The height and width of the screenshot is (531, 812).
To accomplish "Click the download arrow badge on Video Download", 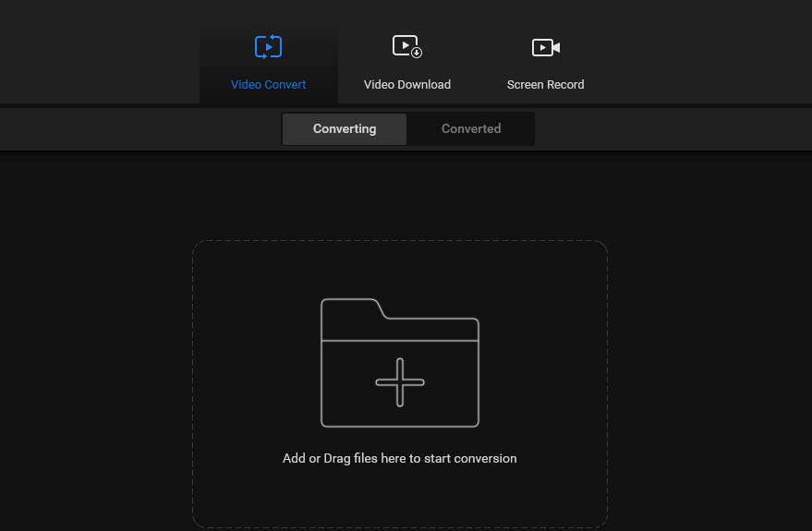I will tap(417, 54).
